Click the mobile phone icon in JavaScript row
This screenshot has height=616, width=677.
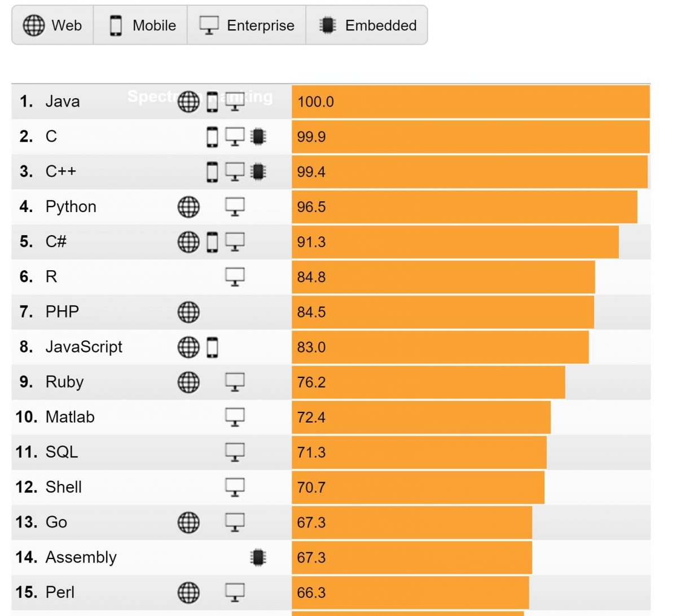[x=212, y=347]
